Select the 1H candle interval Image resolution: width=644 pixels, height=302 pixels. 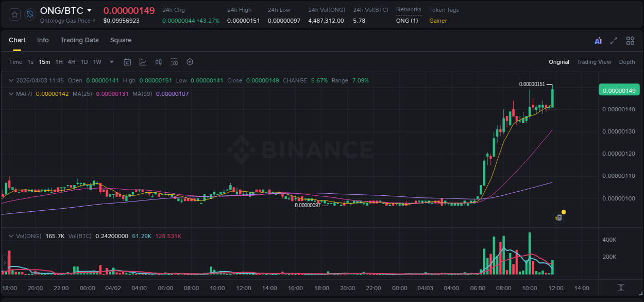pyautogui.click(x=58, y=62)
